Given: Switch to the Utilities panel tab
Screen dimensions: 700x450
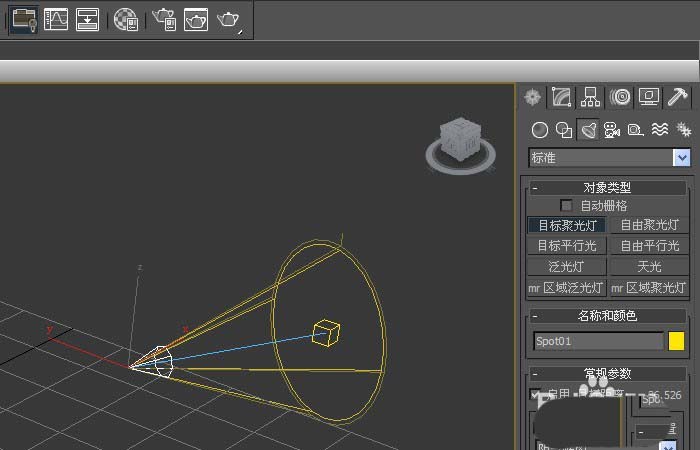Looking at the screenshot, I should pyautogui.click(x=678, y=96).
